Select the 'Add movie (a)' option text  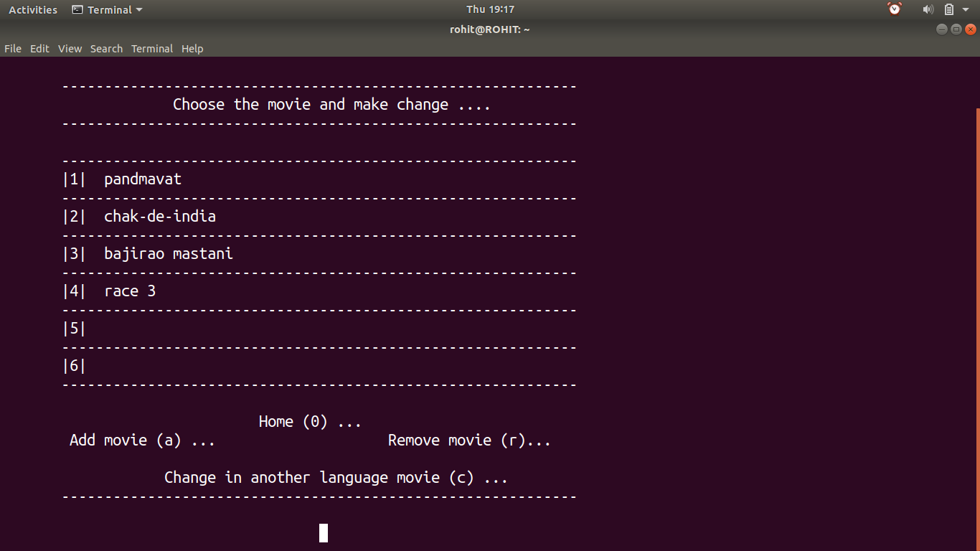141,440
